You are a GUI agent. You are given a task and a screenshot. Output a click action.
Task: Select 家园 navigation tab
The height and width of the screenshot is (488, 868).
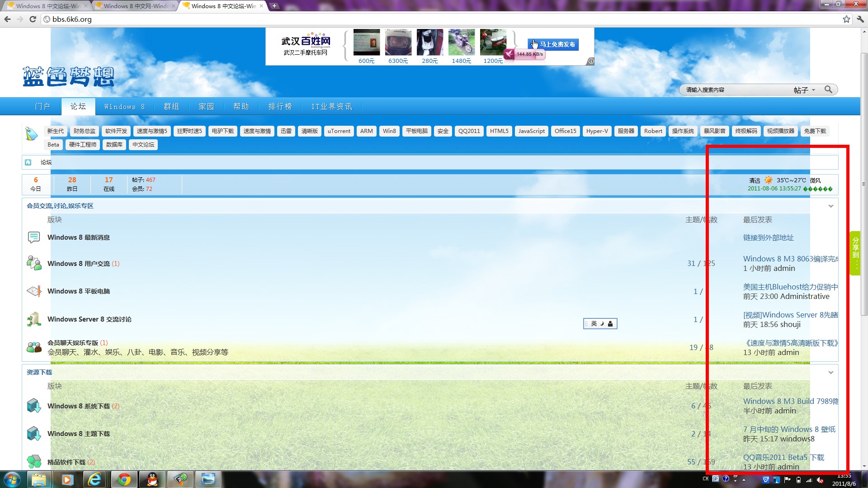(206, 106)
